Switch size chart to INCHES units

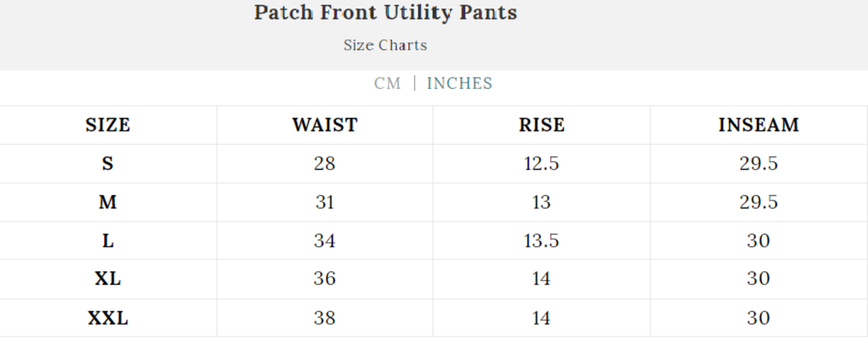(459, 84)
